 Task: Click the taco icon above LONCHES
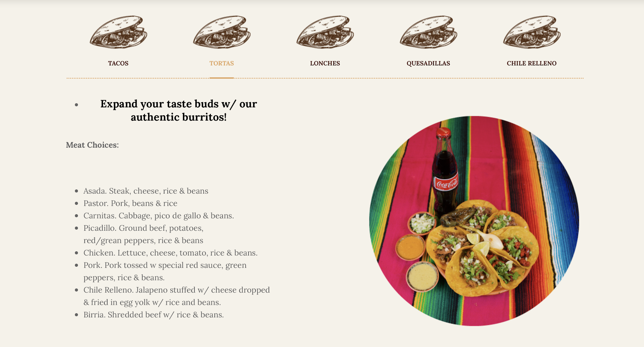325,32
